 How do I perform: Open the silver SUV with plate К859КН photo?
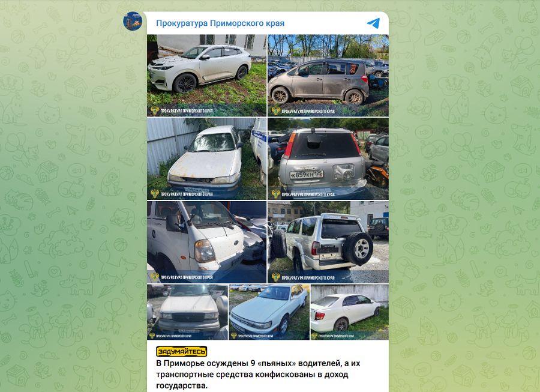click(x=328, y=159)
